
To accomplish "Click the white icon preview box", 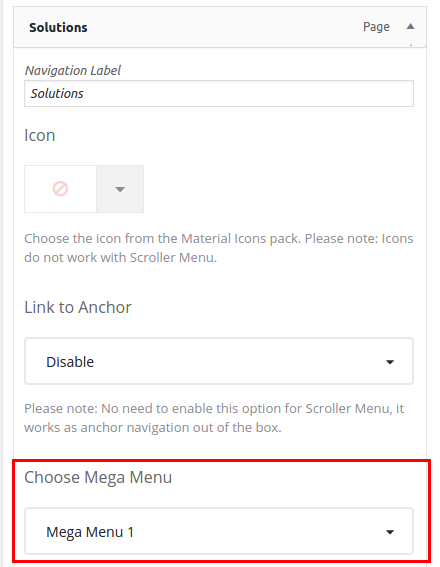I will [60, 189].
